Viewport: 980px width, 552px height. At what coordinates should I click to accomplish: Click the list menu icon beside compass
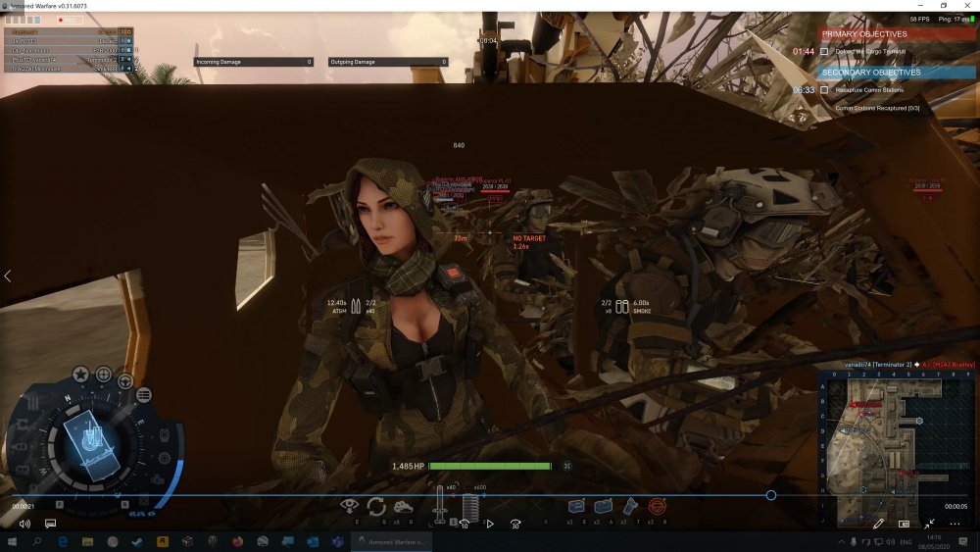click(144, 395)
